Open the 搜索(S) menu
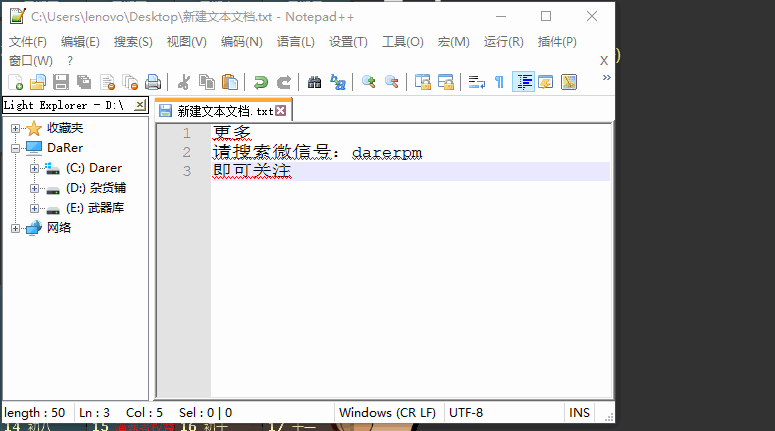 133,42
